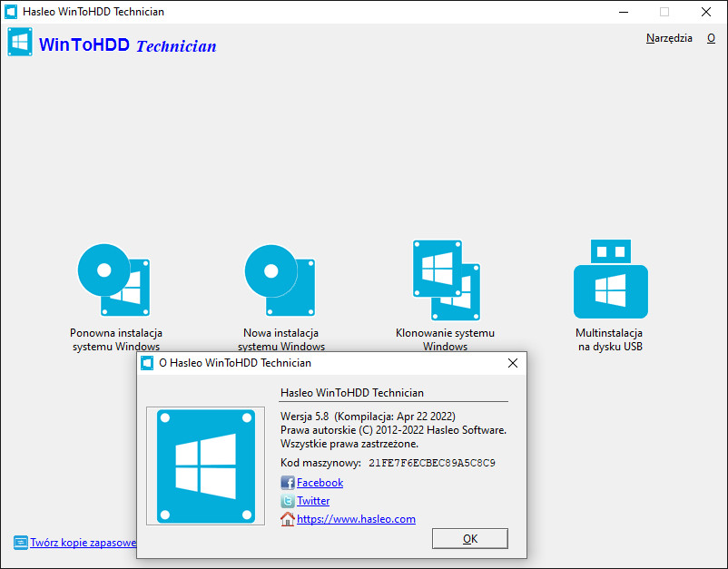
Task: Click the Facebook icon in About dialog
Action: click(x=288, y=483)
